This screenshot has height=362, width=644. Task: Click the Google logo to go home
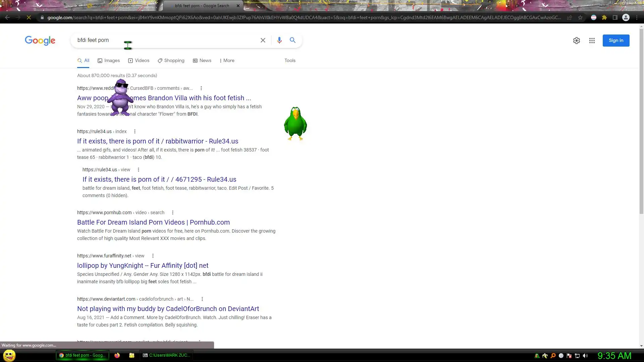40,41
